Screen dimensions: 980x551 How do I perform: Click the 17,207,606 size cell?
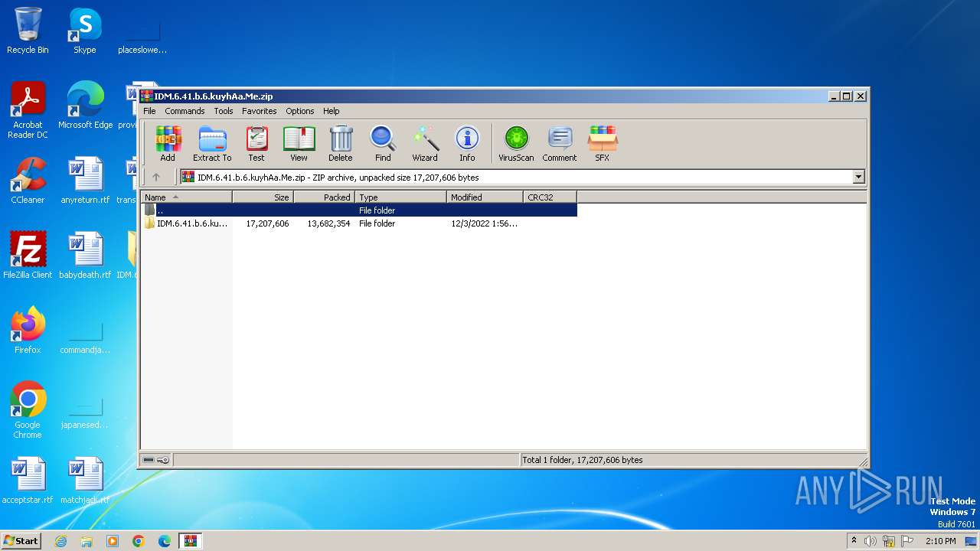[x=267, y=223]
